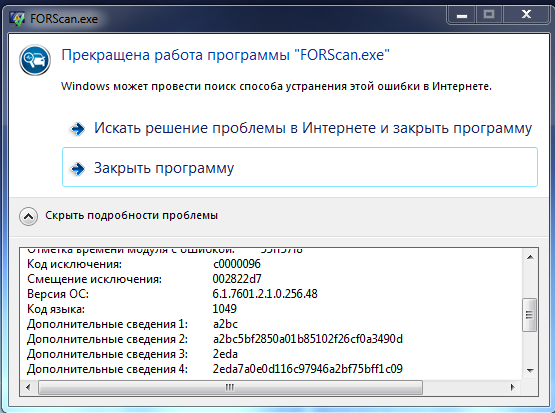Click the 'Код языка:' label
This screenshot has width=555, height=413.
tap(56, 309)
